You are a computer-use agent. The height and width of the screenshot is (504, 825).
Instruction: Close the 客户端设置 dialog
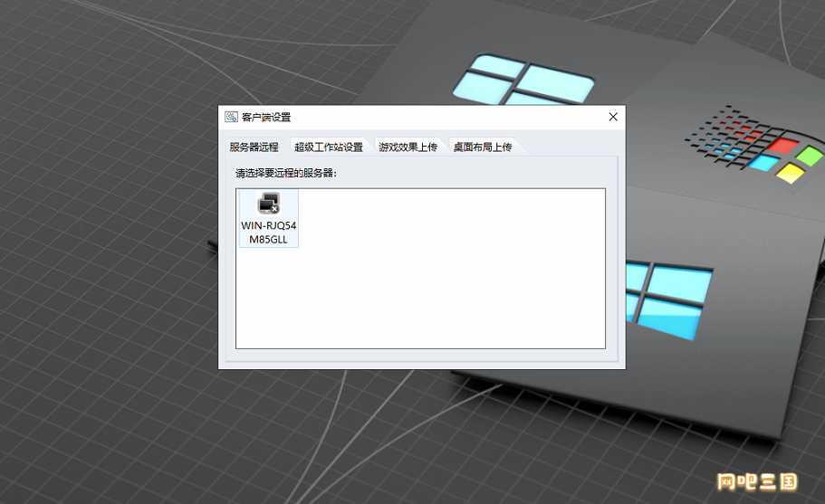(613, 117)
